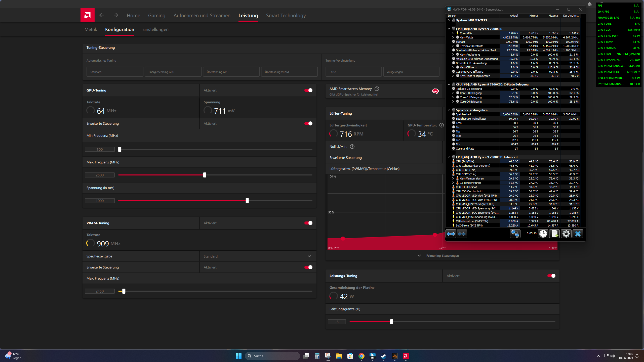Switch to Metrik sub-tab
The height and width of the screenshot is (362, 644).
[91, 29]
